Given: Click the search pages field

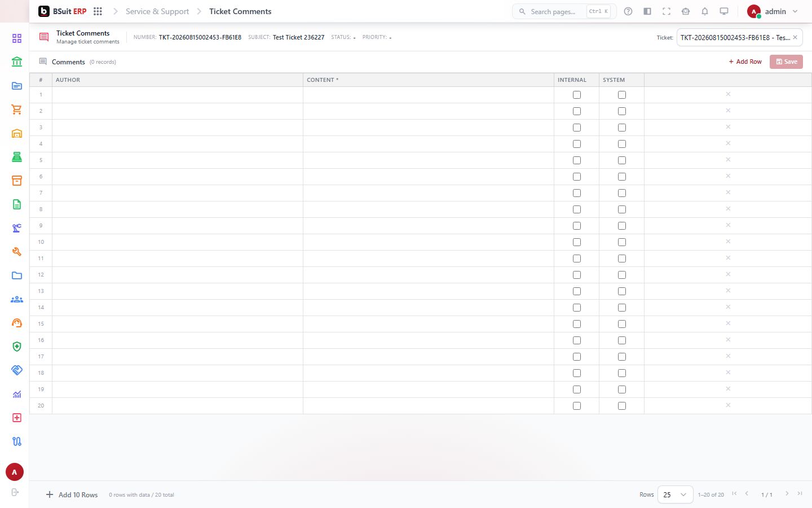Looking at the screenshot, I should coord(564,11).
